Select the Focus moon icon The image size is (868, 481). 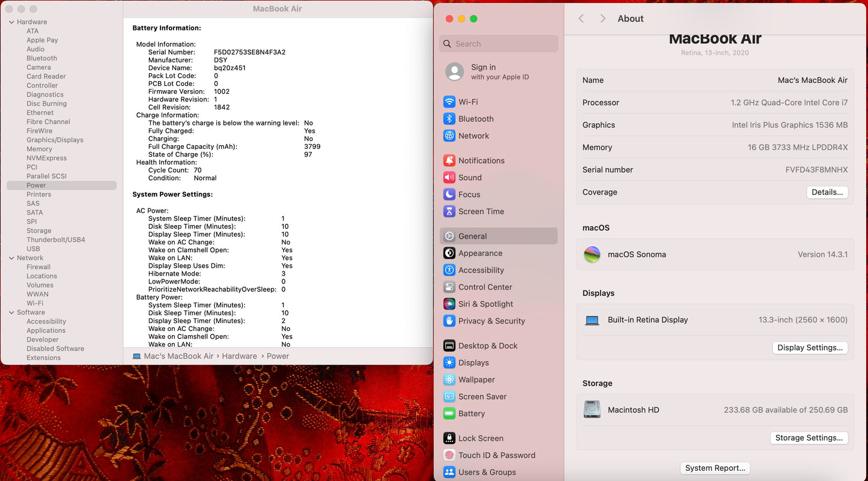pos(449,195)
